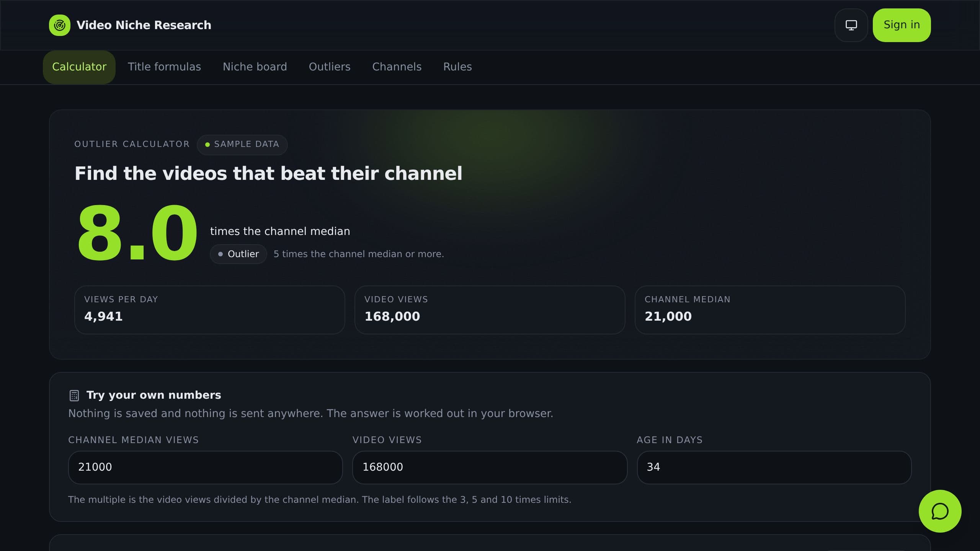Screen dimensions: 980x551
Task: View the Rules tab
Action: click(x=457, y=67)
